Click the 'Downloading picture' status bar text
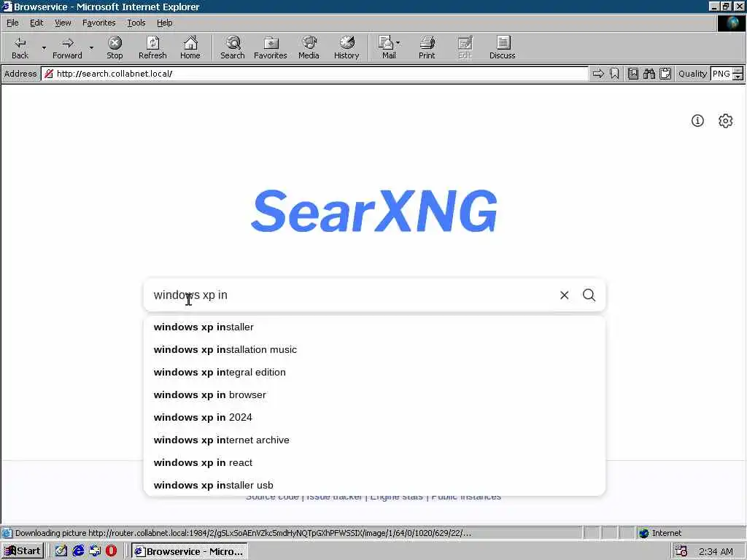This screenshot has width=747, height=560. click(x=243, y=533)
